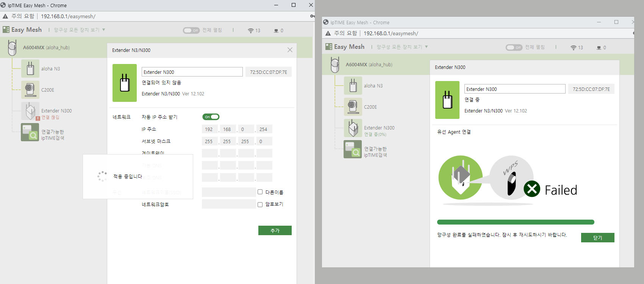Open the C200E camera icon in left window

[x=30, y=90]
